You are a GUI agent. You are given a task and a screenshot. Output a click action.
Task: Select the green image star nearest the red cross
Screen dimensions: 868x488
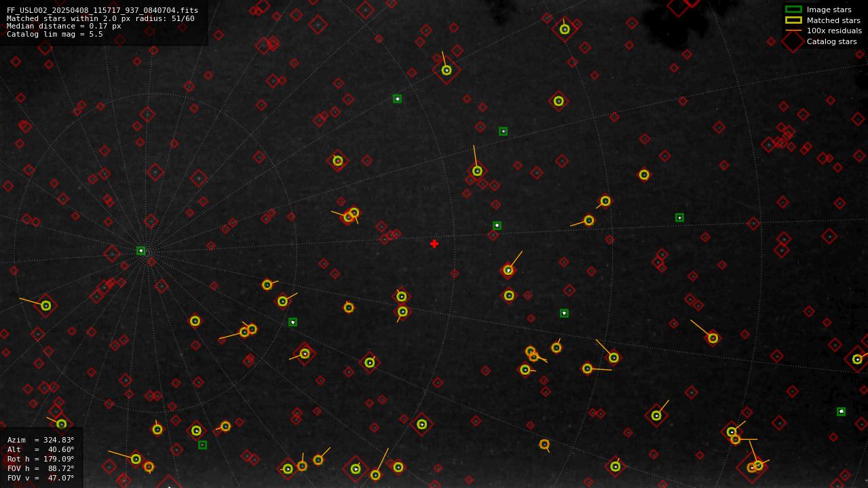point(497,225)
